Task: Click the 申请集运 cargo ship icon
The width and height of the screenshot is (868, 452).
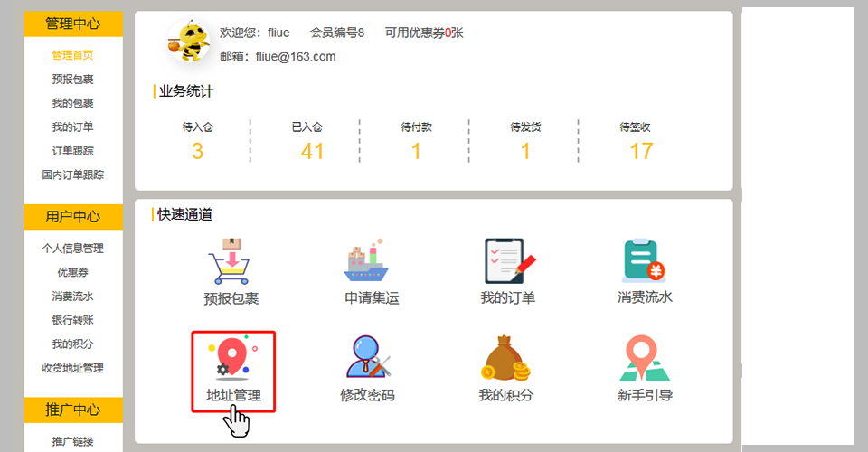Action: (366, 260)
